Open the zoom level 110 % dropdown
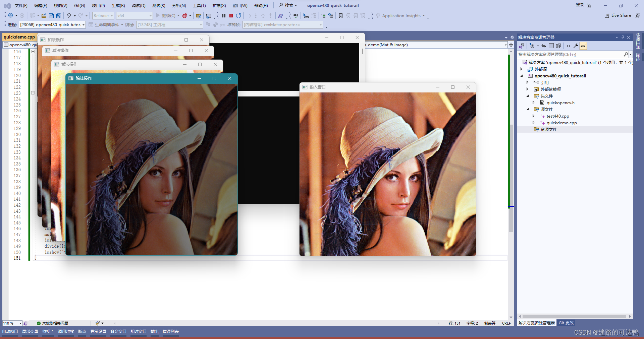644x339 pixels. pyautogui.click(x=12, y=323)
